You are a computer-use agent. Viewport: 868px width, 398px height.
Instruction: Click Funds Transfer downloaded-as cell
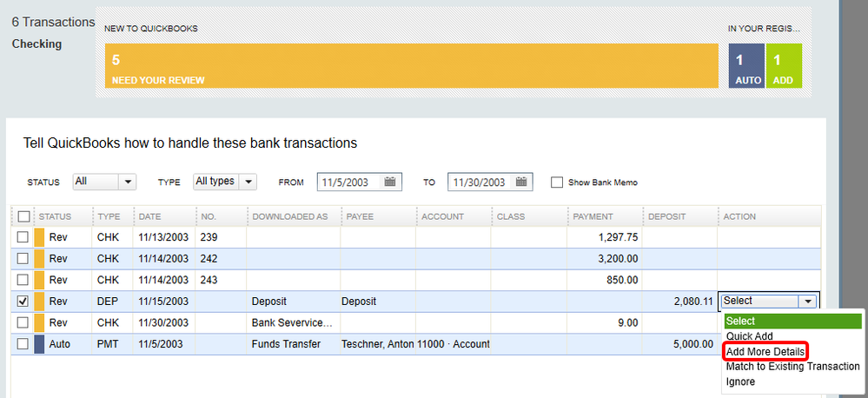click(286, 344)
